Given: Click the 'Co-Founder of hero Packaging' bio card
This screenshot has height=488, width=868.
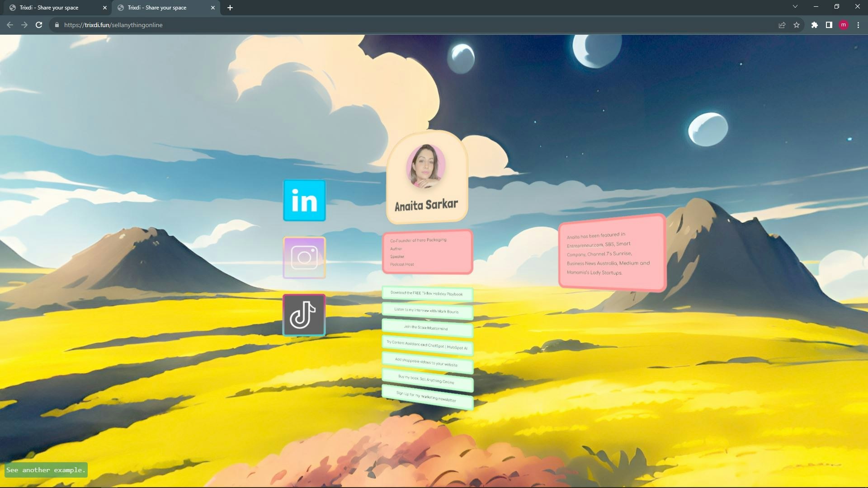Looking at the screenshot, I should pos(428,252).
